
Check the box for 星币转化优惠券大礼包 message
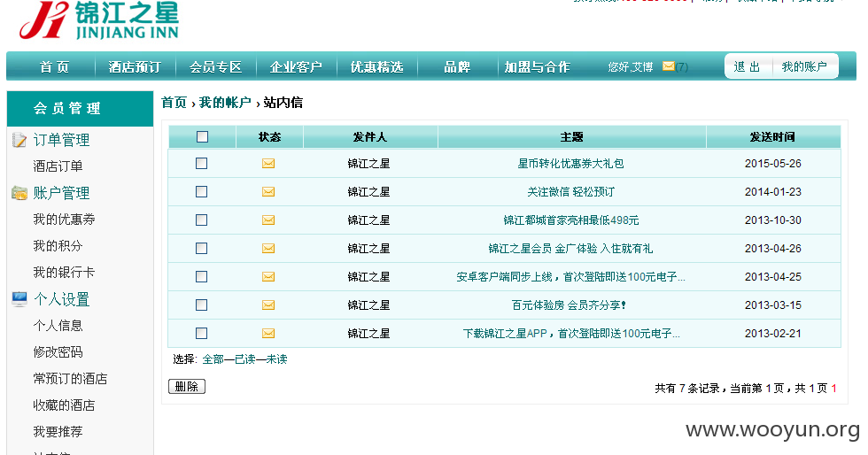[x=202, y=163]
